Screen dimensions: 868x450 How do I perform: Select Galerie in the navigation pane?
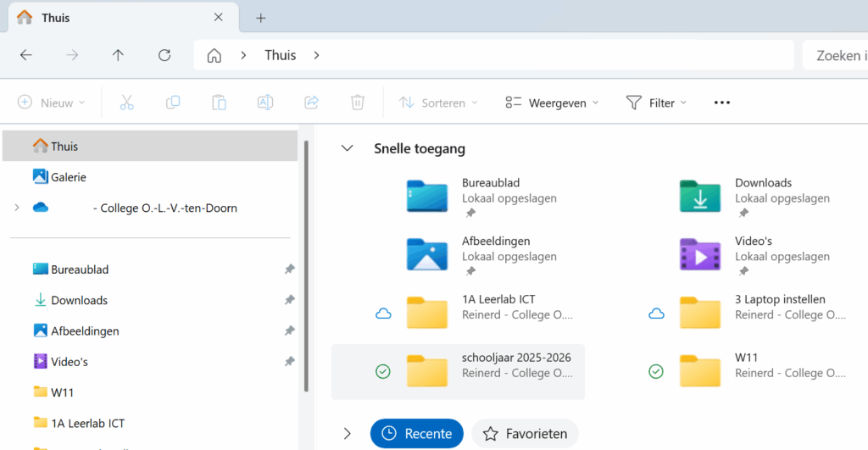click(x=68, y=177)
